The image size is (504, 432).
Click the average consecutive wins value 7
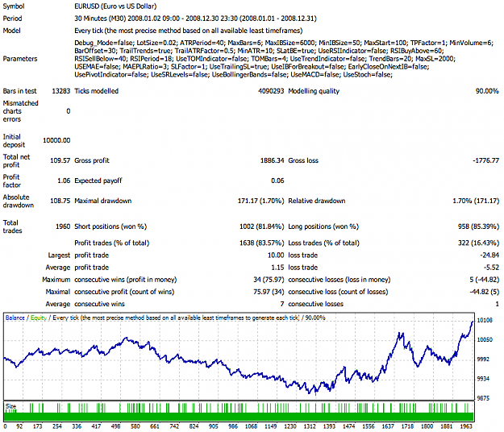coord(282,304)
